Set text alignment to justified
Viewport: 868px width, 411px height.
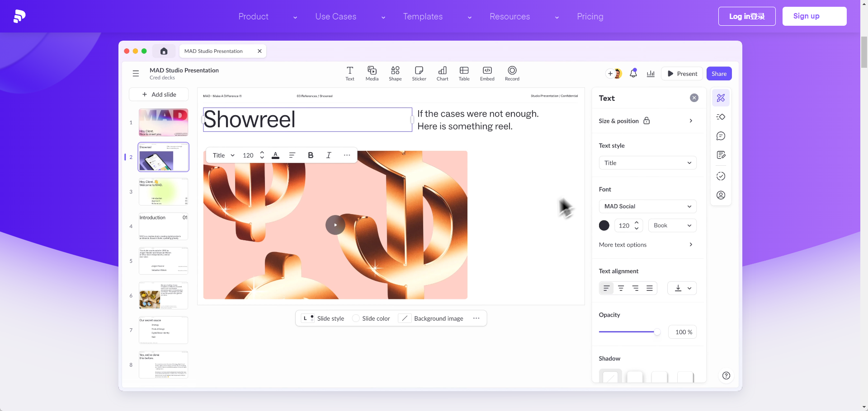point(650,288)
